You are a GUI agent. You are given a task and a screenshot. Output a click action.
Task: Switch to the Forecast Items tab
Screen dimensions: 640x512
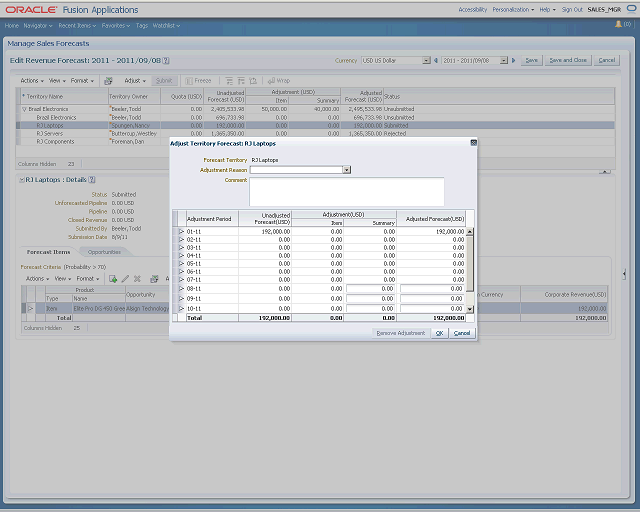pos(49,252)
